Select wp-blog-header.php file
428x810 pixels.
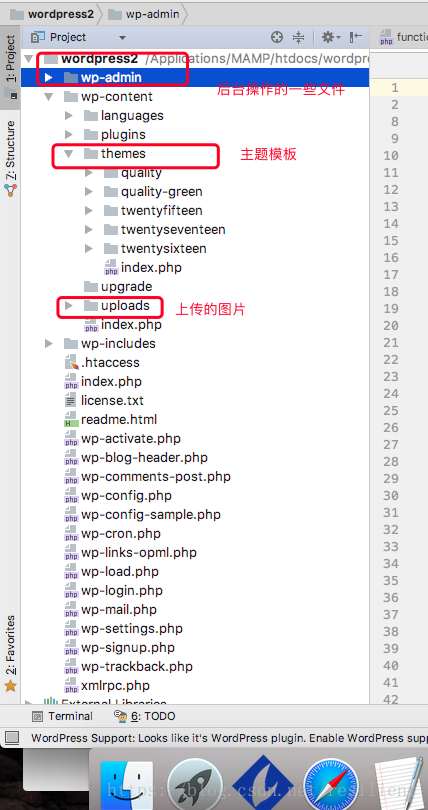[136, 458]
